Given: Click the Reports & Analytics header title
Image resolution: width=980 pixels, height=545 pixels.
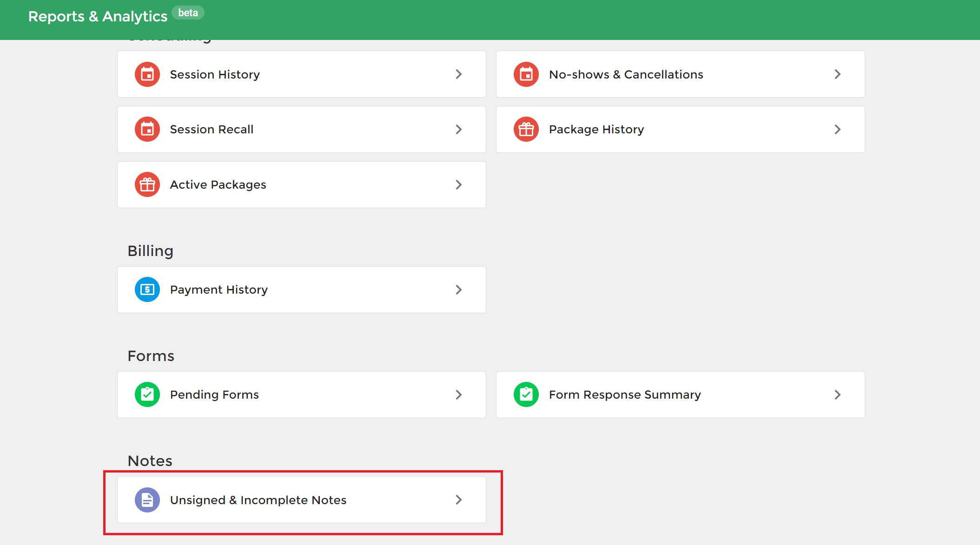Looking at the screenshot, I should coord(98,16).
